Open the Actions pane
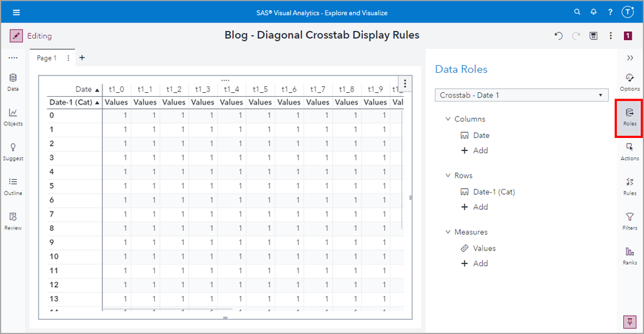The height and width of the screenshot is (334, 644). [x=630, y=152]
